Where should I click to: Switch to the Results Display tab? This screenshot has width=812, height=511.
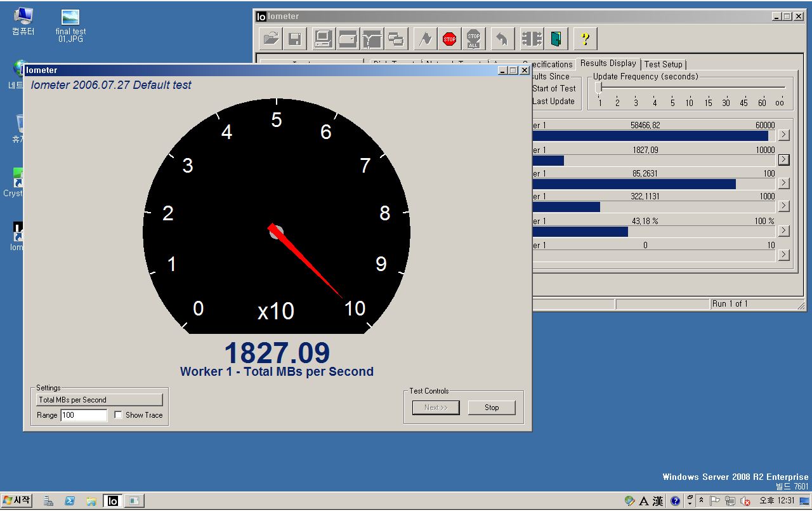pyautogui.click(x=608, y=63)
